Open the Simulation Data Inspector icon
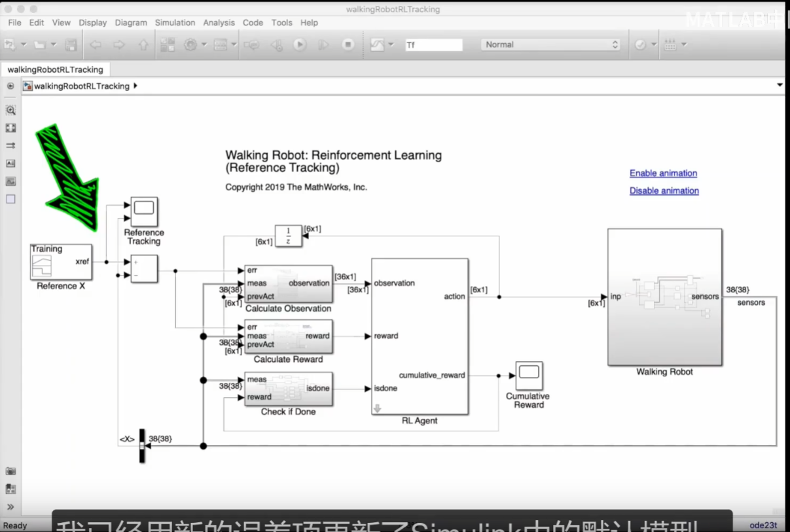The image size is (790, 532). (x=377, y=44)
